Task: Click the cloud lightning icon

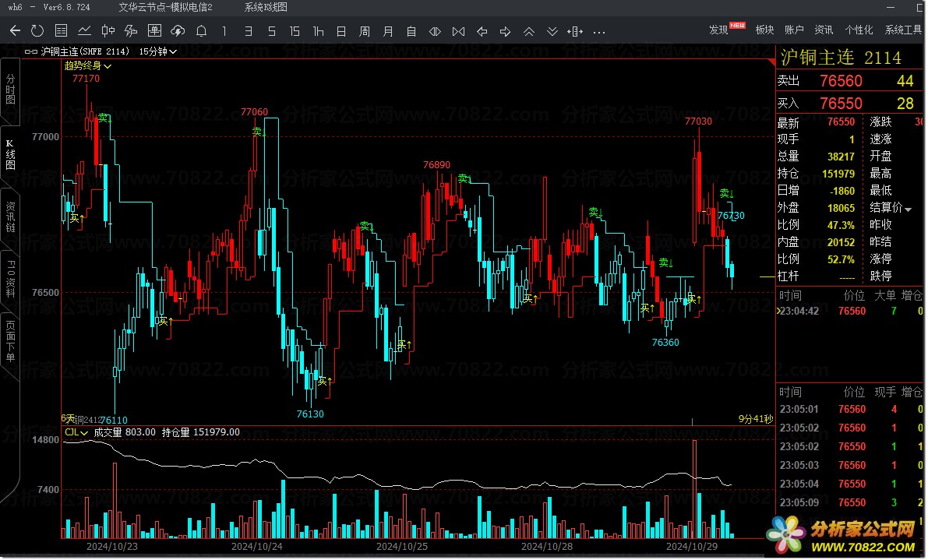Action: pos(178,30)
